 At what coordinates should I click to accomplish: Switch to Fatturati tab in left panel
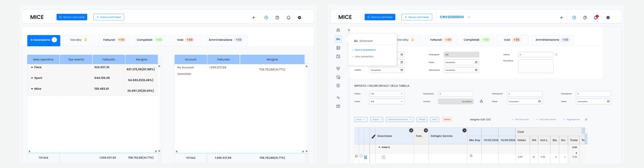click(x=114, y=40)
